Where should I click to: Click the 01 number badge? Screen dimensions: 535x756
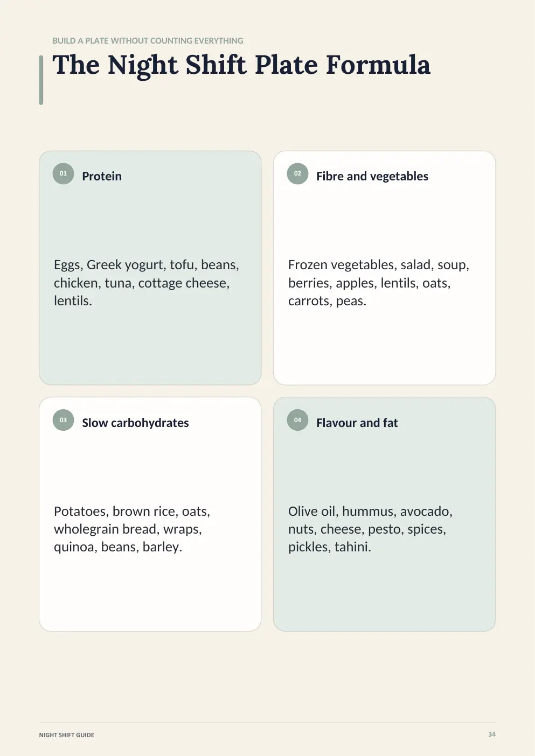click(x=63, y=173)
